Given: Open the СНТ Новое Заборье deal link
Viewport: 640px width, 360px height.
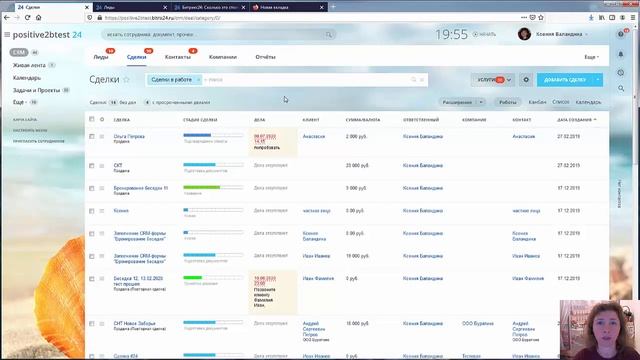Looking at the screenshot, I should pyautogui.click(x=135, y=323).
